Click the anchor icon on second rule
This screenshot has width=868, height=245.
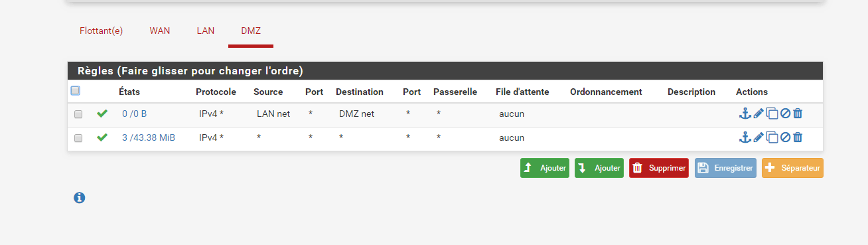[x=745, y=137]
